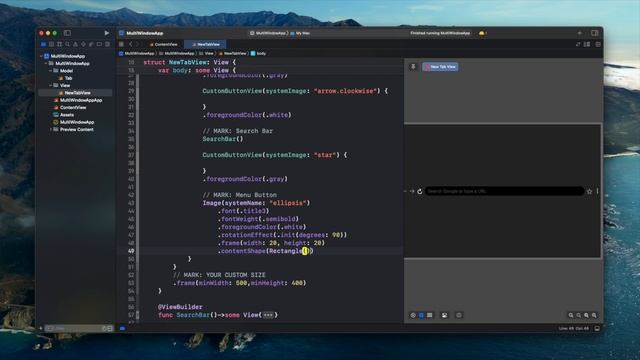Unfold the collapsed SearchBar function ellipsis

click(268, 315)
